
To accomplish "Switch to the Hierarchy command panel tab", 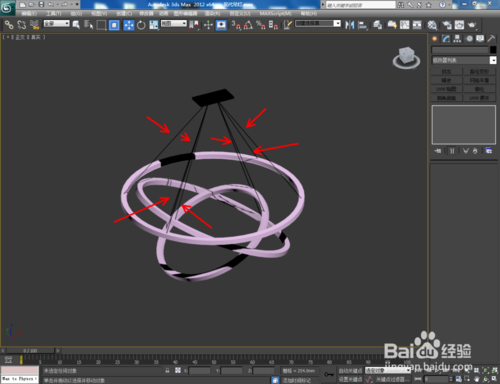I will pos(457,39).
